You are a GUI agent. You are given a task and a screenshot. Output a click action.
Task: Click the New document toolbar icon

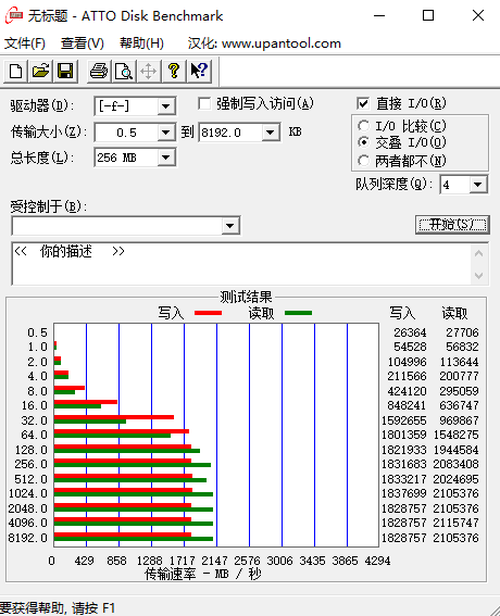click(x=16, y=71)
